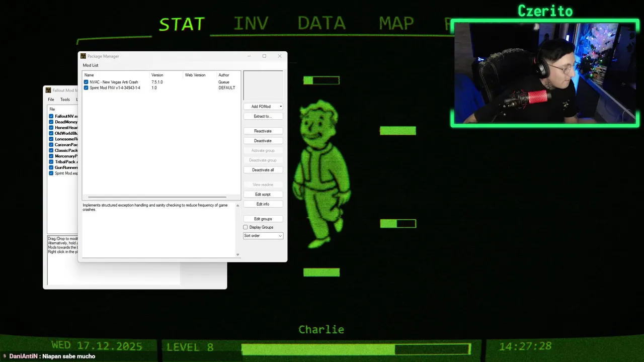644x362 pixels.
Task: Click the head condition bar above Vault Boy
Action: click(321, 80)
